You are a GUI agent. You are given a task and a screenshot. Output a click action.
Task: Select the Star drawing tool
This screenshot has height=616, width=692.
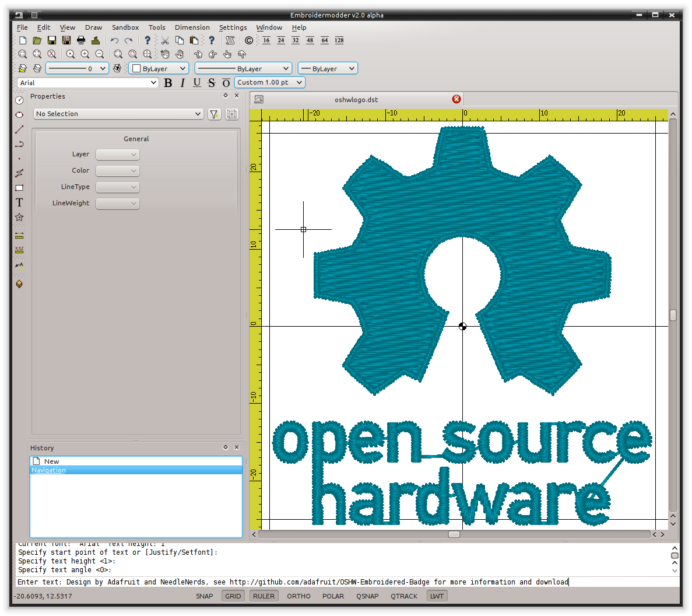[x=19, y=217]
